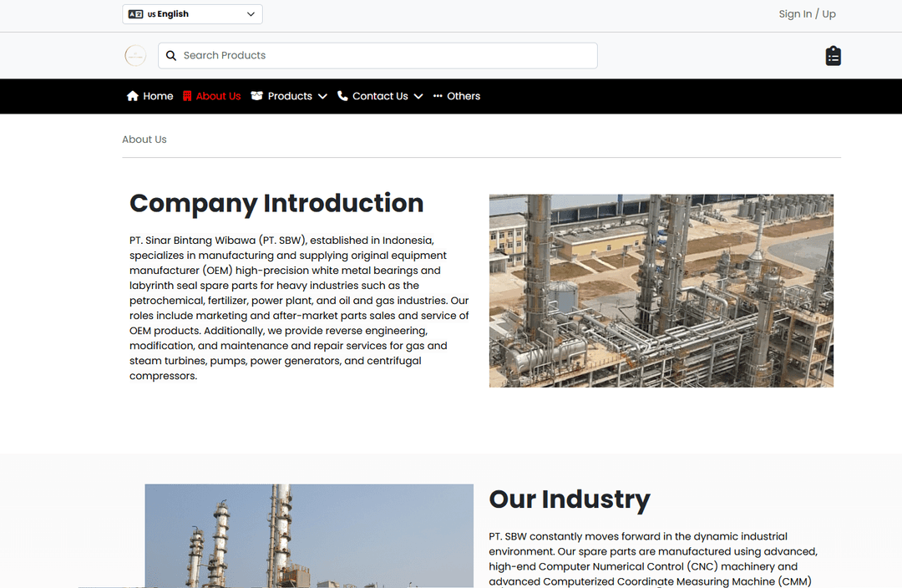Image resolution: width=902 pixels, height=588 pixels.
Task: Click the PT. SBW constantly moves forward paragraph
Action: [653, 559]
